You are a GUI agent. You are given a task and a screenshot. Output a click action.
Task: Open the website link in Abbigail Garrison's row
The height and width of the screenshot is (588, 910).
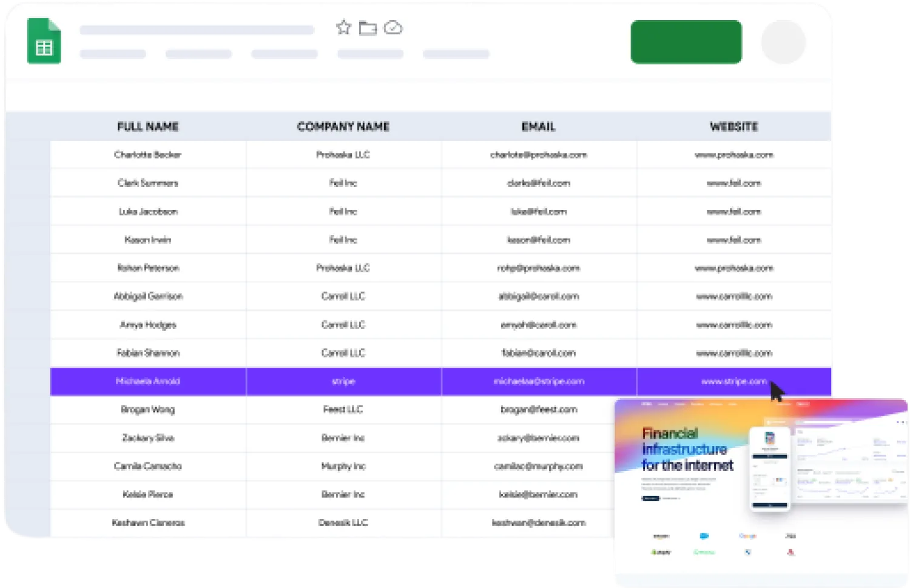734,296
